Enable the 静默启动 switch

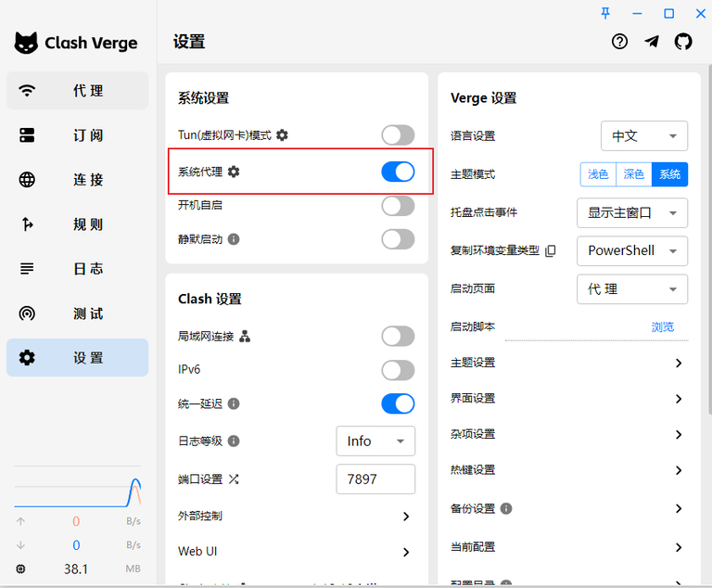tap(398, 239)
